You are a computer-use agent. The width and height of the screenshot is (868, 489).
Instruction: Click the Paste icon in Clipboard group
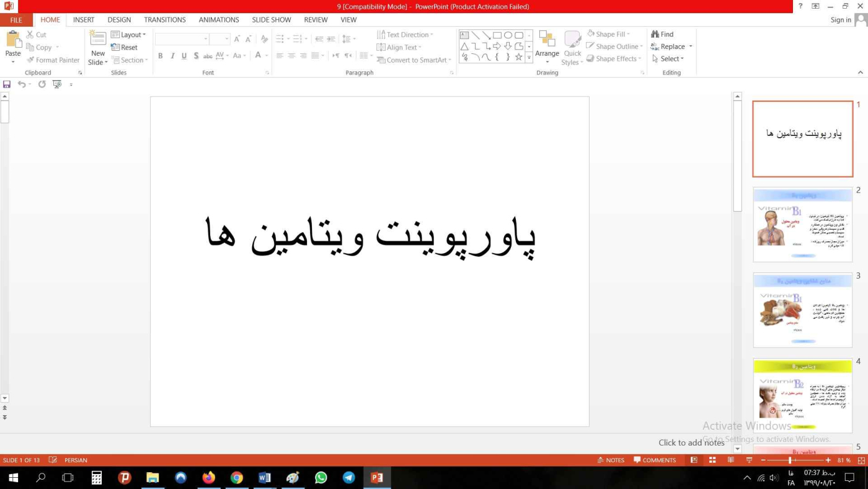point(13,40)
